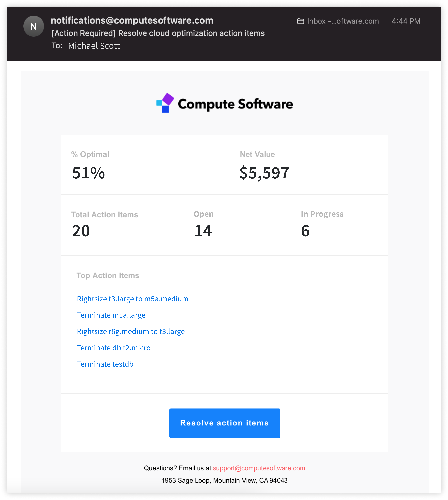The width and height of the screenshot is (448, 500).
Task: Click the email subject line
Action: click(x=158, y=33)
